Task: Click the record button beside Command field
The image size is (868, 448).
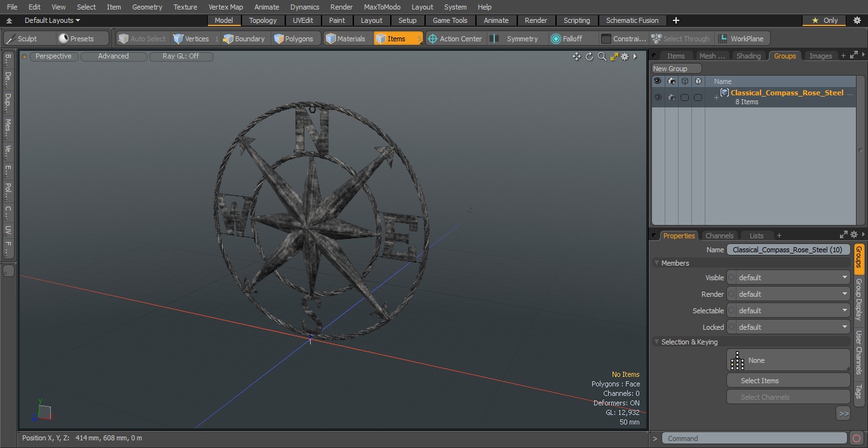Action: 857,438
